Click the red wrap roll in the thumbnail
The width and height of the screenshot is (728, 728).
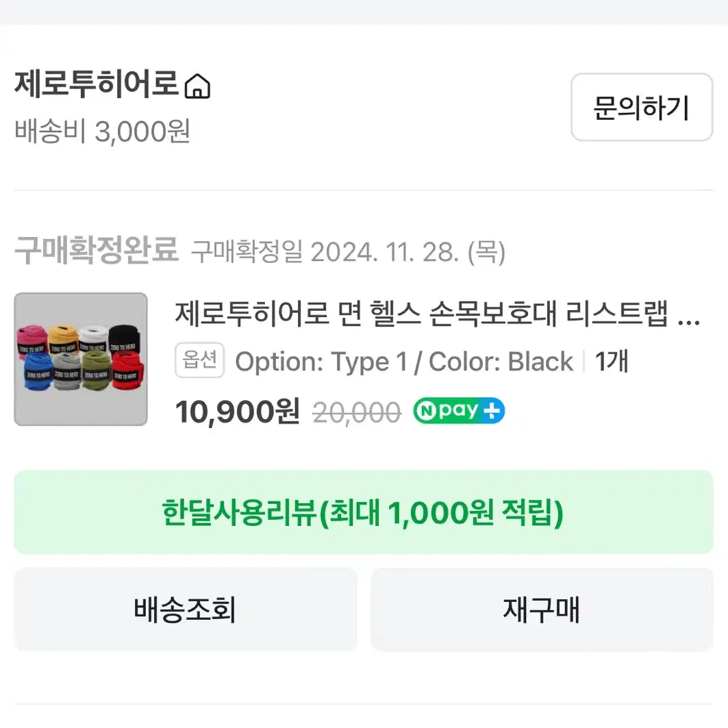point(127,370)
